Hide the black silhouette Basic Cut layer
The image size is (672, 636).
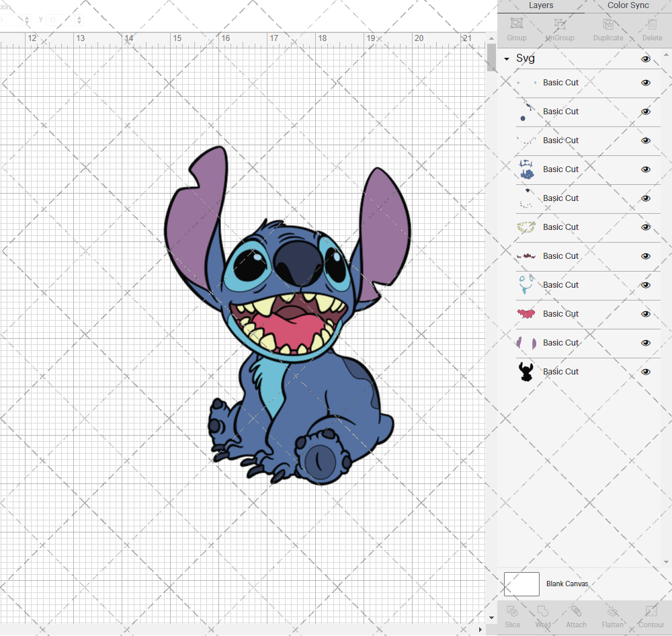click(645, 372)
